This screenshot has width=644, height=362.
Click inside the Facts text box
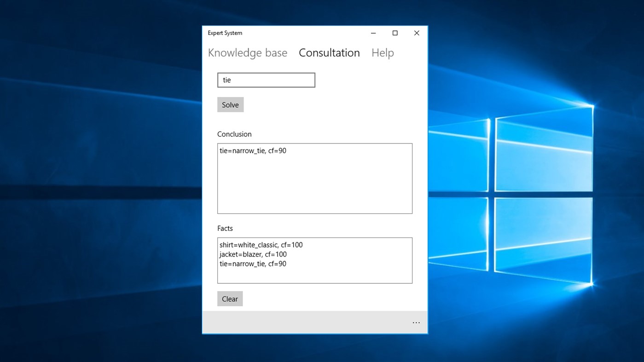tap(314, 274)
